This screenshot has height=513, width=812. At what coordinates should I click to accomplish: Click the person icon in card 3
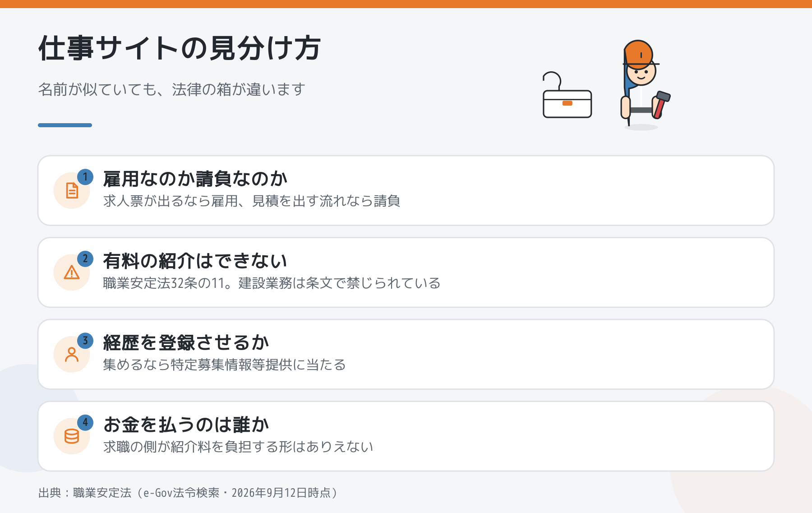click(x=72, y=354)
